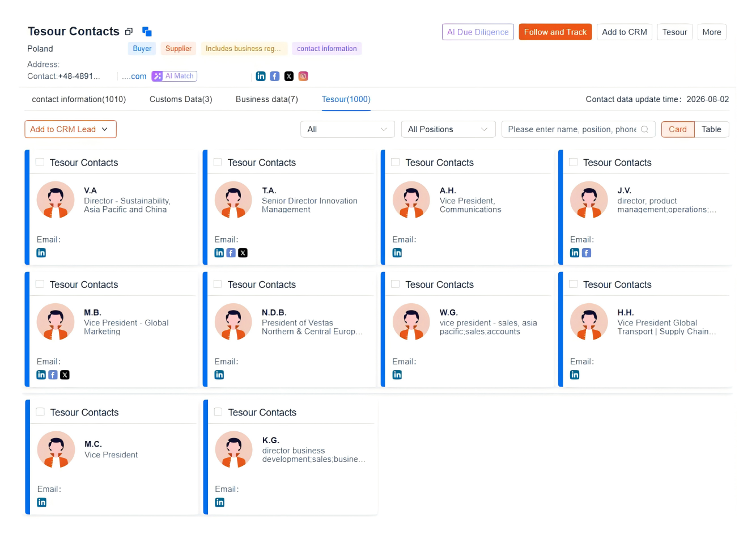This screenshot has width=756, height=539.
Task: Open J.V.'s Facebook profile icon
Action: [x=587, y=253]
